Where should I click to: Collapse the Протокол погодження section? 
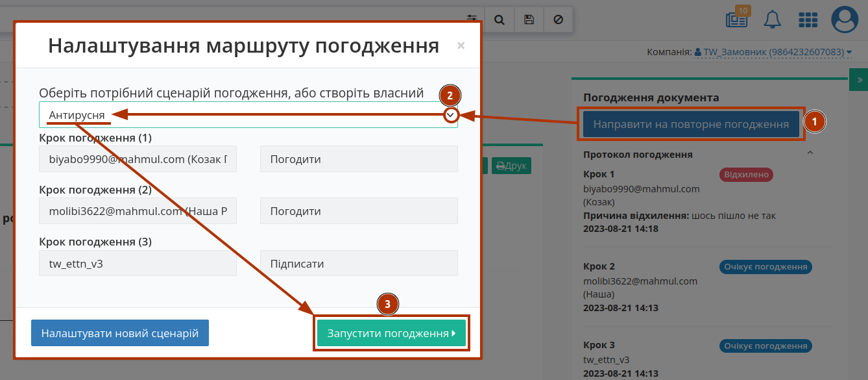tap(810, 154)
